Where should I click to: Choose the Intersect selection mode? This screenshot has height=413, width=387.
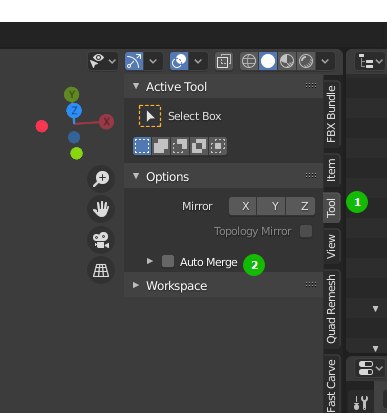tap(218, 146)
